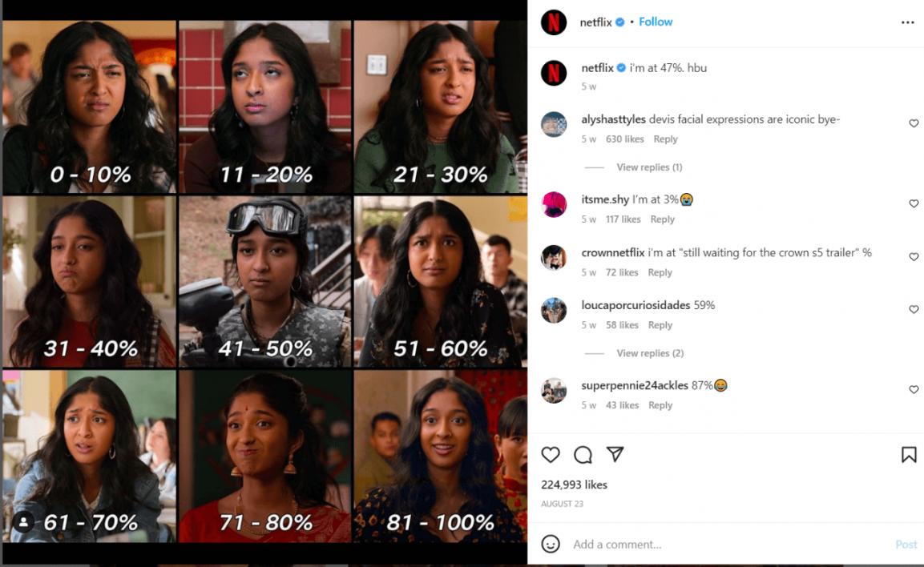This screenshot has width=924, height=567.
Task: Like itsme.shy's comment with heart
Action: (x=914, y=203)
